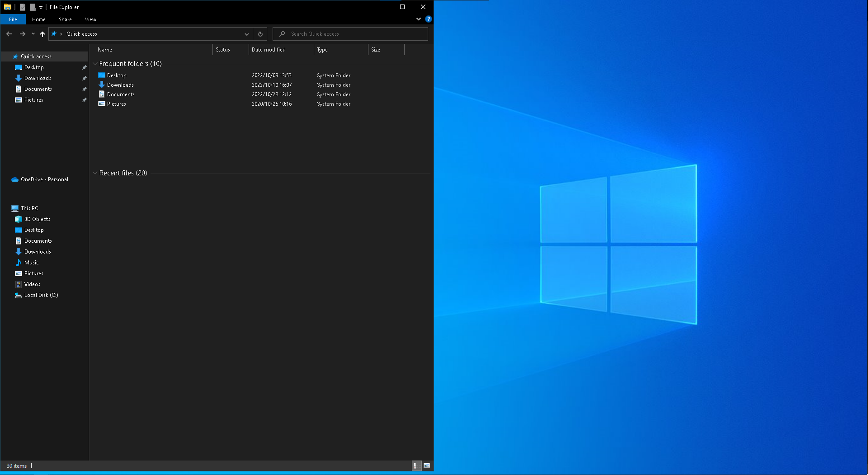
Task: Navigate up one level with the Up arrow
Action: tap(42, 34)
